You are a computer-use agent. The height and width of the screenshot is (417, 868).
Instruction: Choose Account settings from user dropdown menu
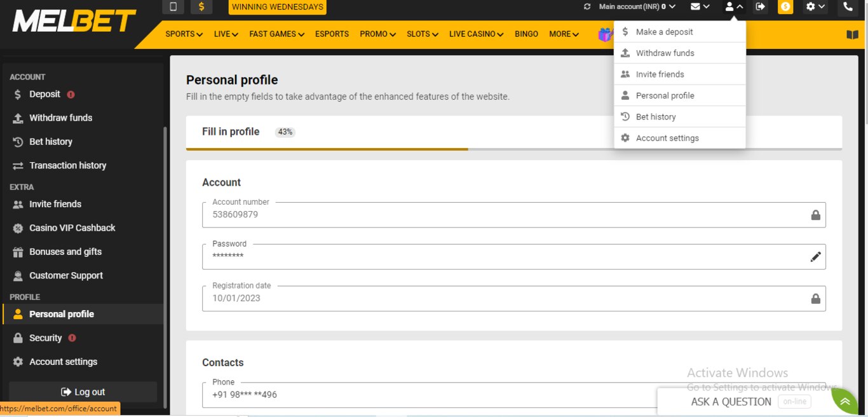coord(679,138)
